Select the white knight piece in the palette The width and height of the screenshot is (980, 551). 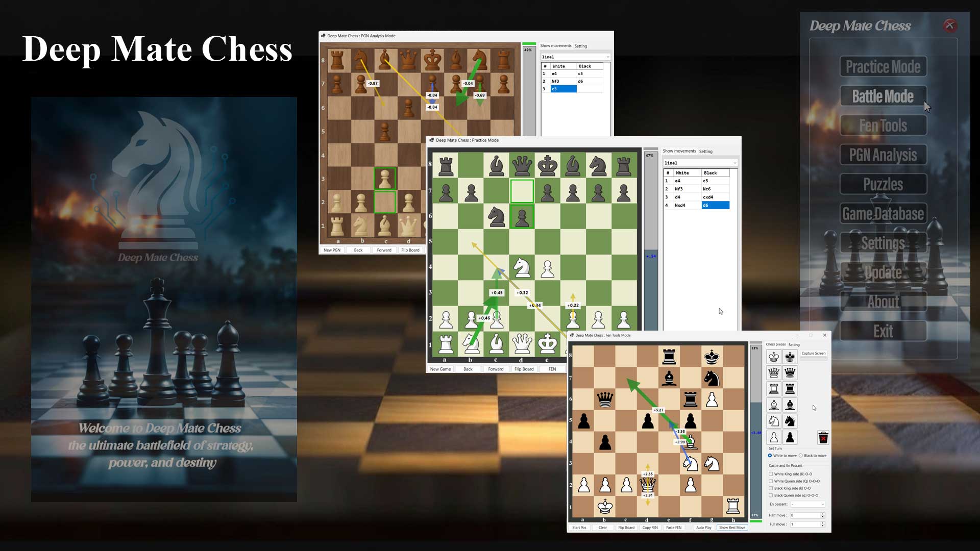tap(774, 421)
